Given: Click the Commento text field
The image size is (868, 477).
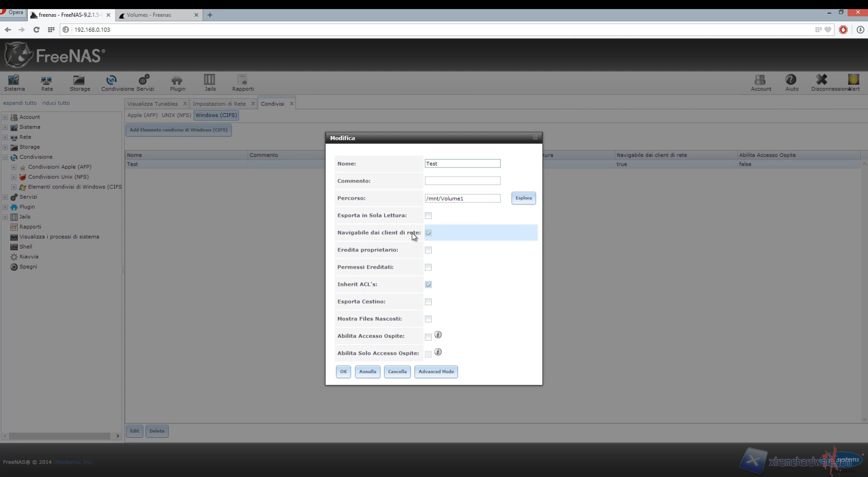Looking at the screenshot, I should [x=462, y=181].
